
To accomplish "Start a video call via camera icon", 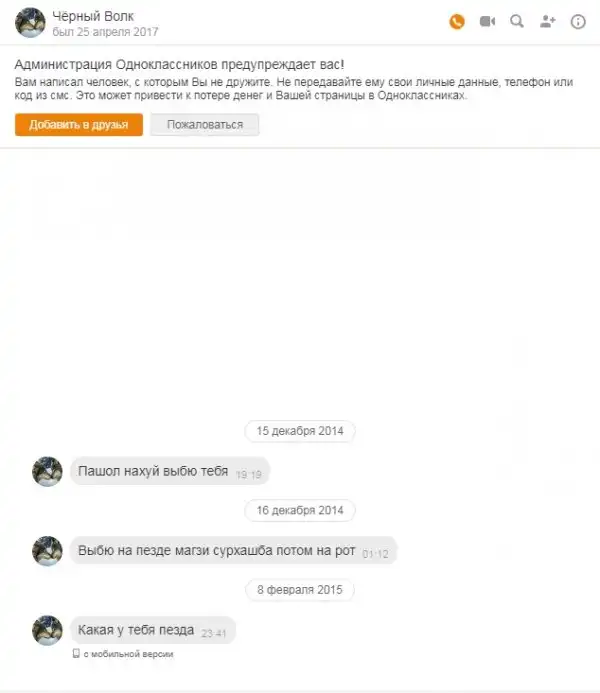I will (x=487, y=21).
